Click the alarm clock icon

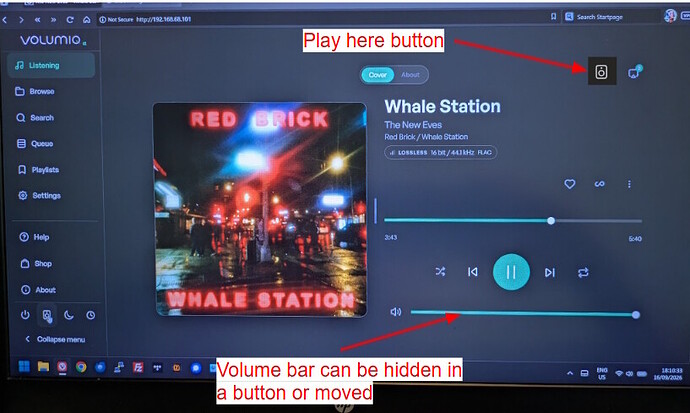(x=91, y=315)
